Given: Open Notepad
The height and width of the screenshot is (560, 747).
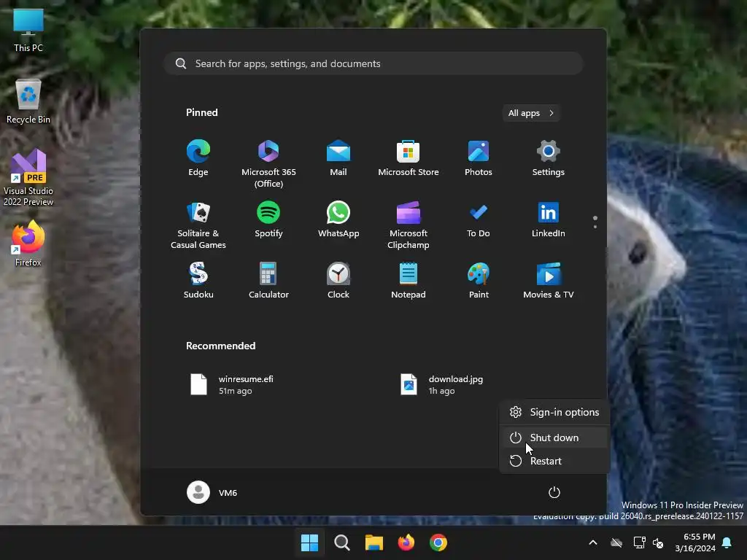Looking at the screenshot, I should (409, 281).
